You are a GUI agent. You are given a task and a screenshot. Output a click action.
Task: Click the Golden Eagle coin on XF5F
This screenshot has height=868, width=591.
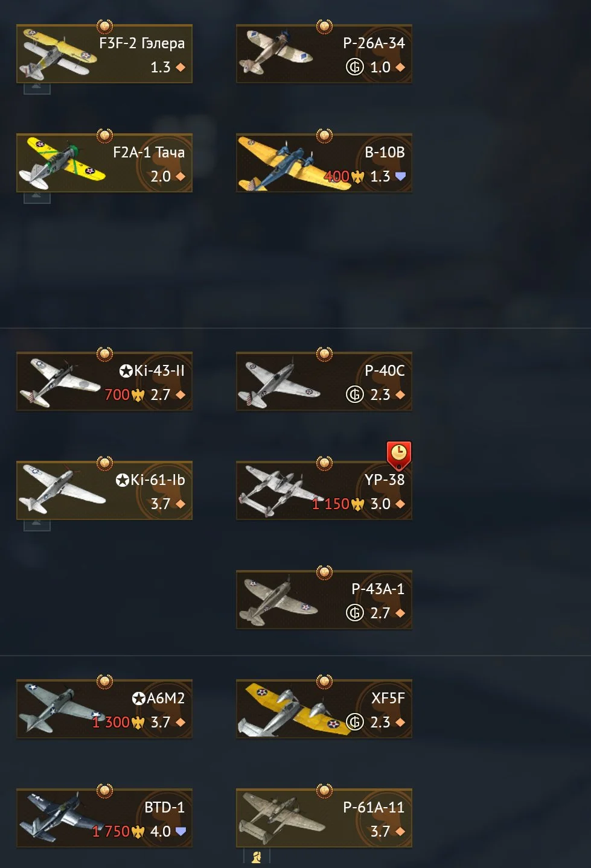pyautogui.click(x=354, y=722)
